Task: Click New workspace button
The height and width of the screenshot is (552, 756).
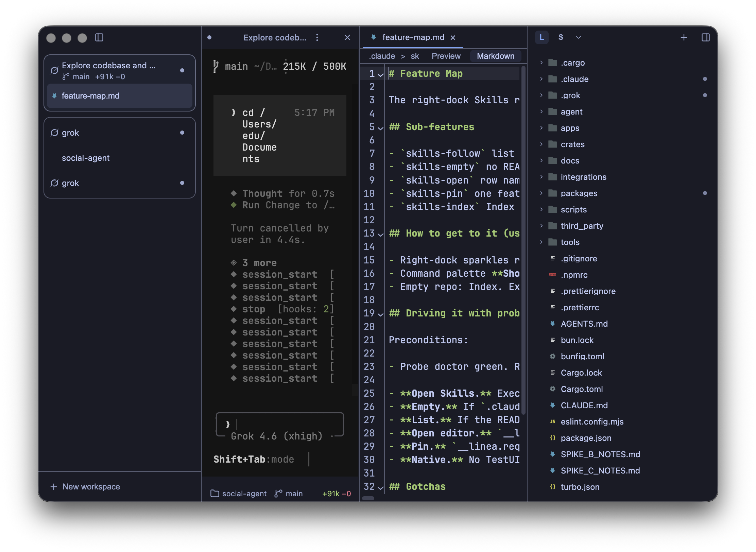Action: tap(85, 486)
